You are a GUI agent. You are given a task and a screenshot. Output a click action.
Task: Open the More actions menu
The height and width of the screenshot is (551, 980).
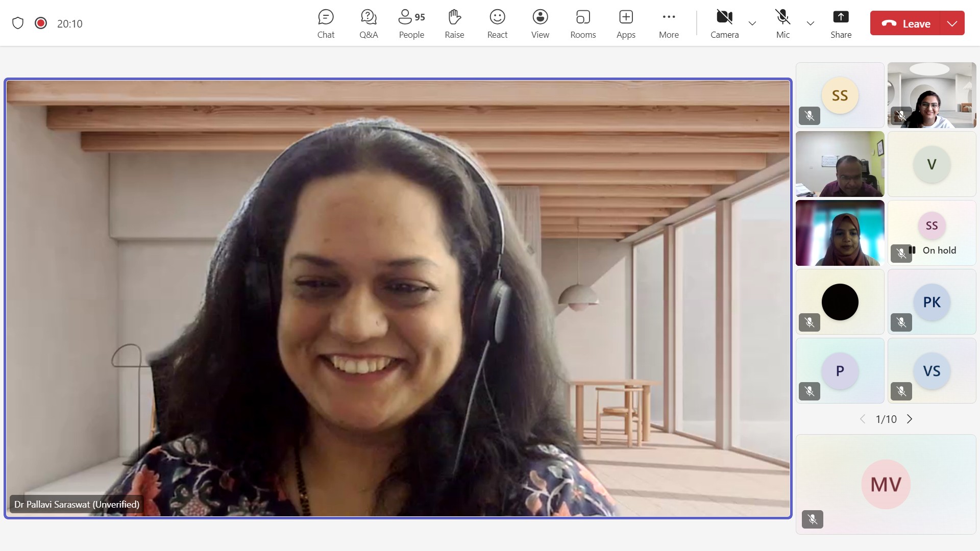click(x=669, y=23)
